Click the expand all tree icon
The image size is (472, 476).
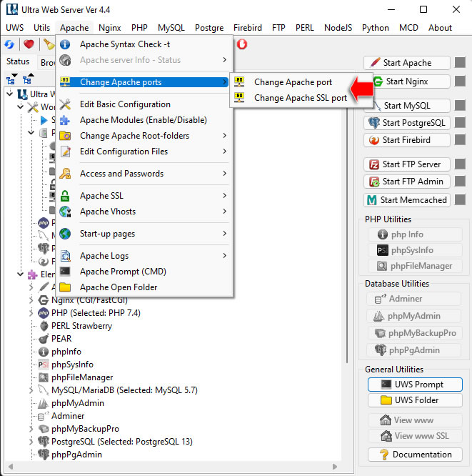pos(12,79)
